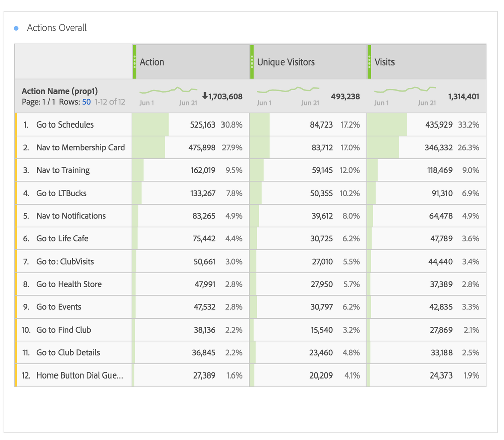Click the Visits column green drag handle
The height and width of the screenshot is (440, 504).
click(369, 62)
